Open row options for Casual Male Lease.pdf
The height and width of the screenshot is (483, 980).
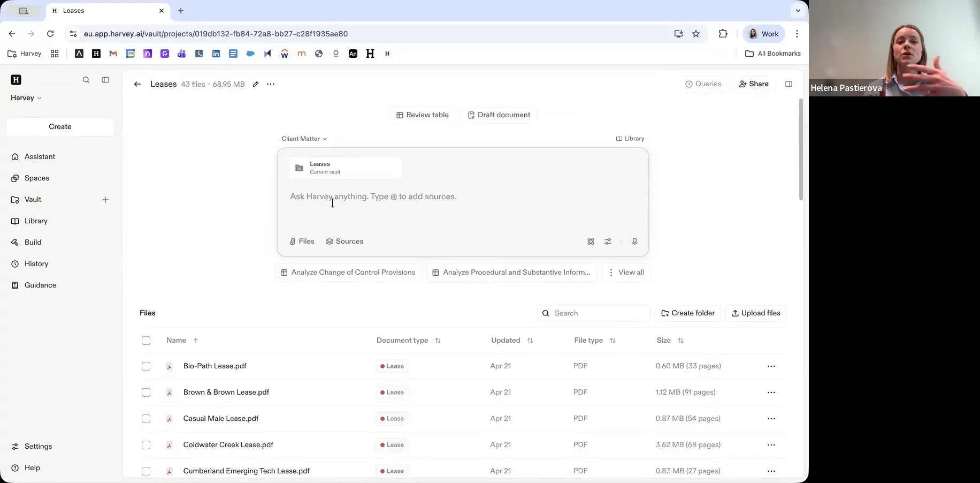[x=771, y=419]
